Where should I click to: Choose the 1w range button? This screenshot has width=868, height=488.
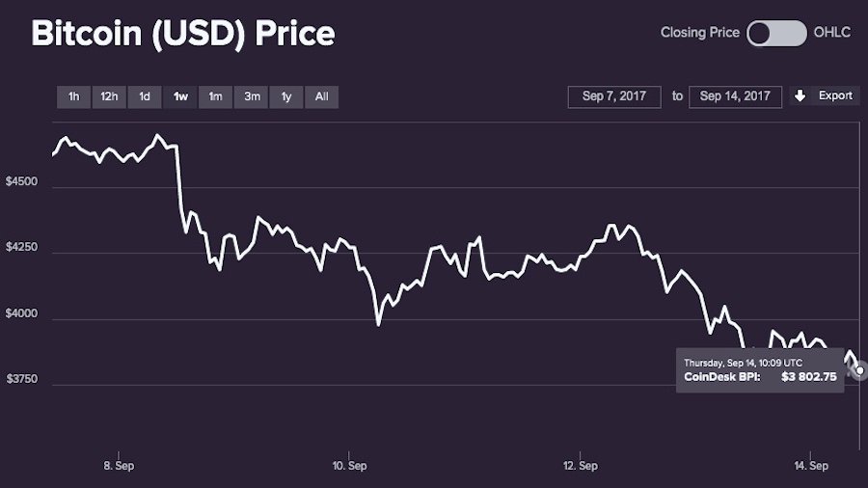(x=180, y=96)
